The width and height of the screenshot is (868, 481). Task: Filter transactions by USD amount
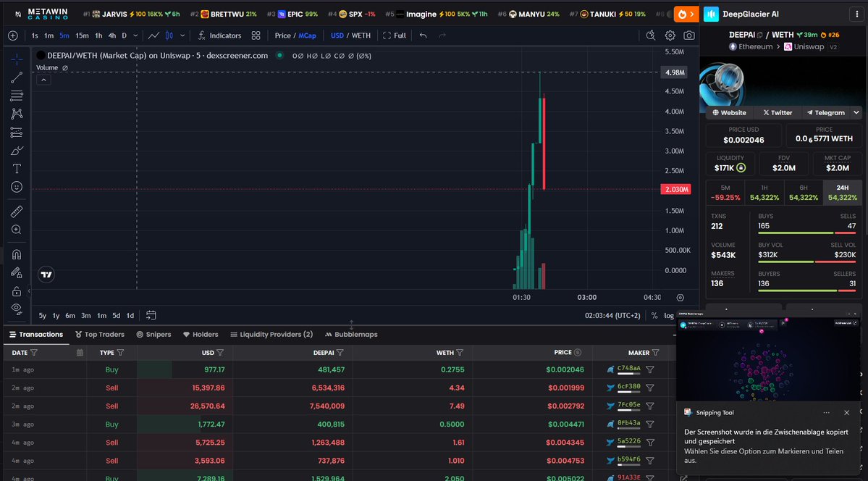pyautogui.click(x=220, y=353)
